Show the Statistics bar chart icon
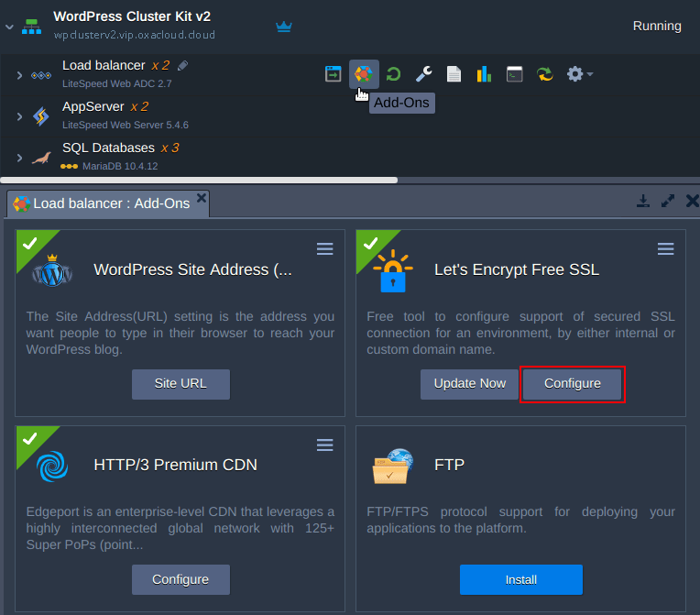Screen dimensions: 700x615 point(484,74)
